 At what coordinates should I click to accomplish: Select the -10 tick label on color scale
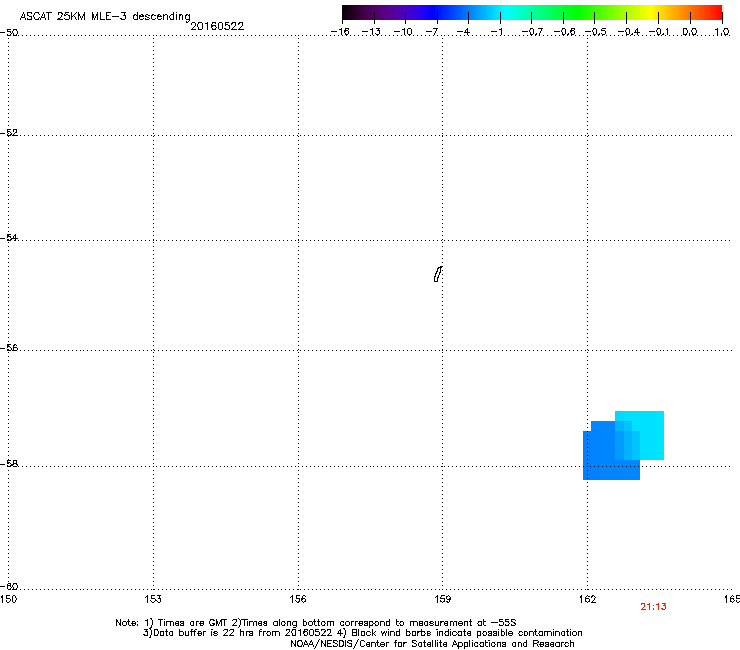pos(403,32)
